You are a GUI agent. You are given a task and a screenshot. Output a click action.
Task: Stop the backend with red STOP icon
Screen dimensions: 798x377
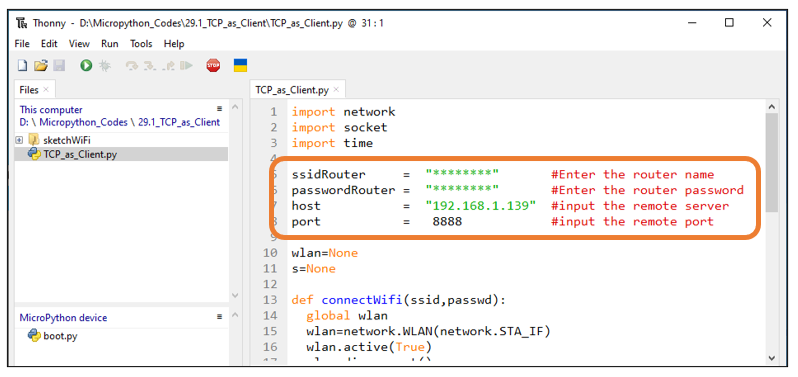tap(213, 65)
